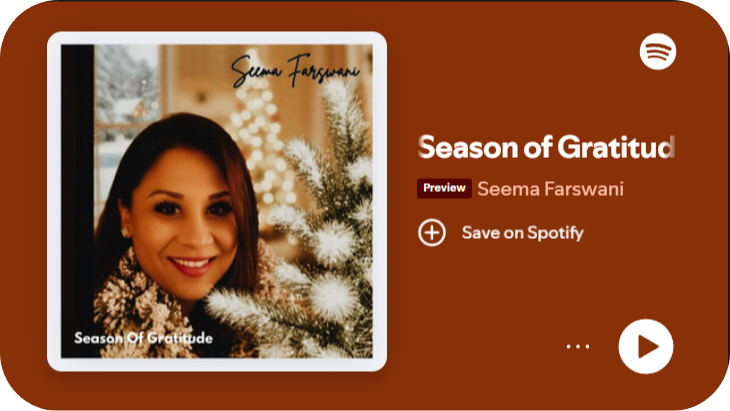This screenshot has height=411, width=730.
Task: Play the Season of Gratitude preview
Action: point(645,346)
